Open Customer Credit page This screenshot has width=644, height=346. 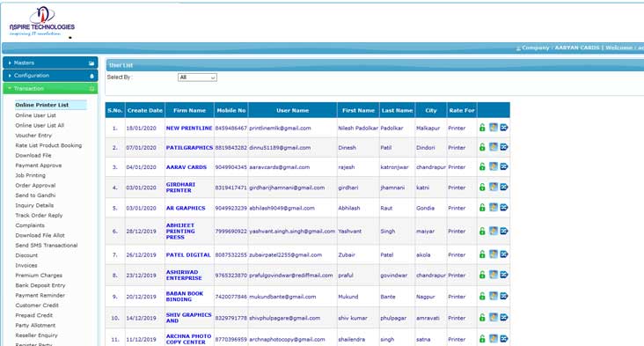37,306
